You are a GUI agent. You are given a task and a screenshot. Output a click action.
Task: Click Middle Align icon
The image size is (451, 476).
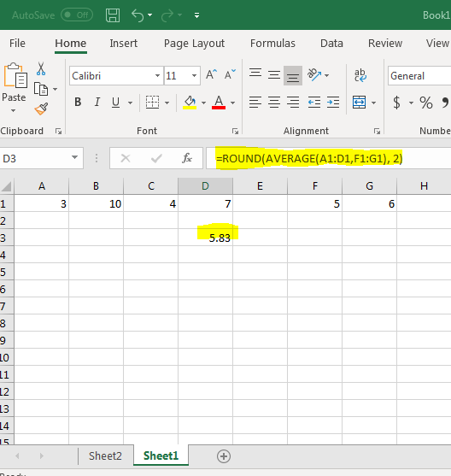point(274,75)
